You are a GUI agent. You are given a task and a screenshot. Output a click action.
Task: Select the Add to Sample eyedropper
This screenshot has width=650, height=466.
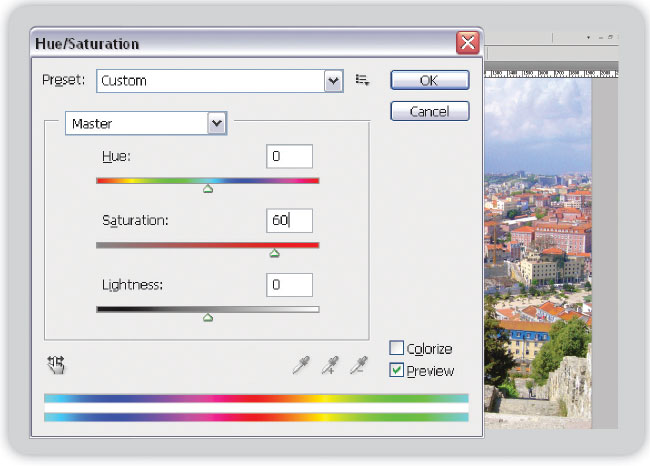[x=329, y=366]
